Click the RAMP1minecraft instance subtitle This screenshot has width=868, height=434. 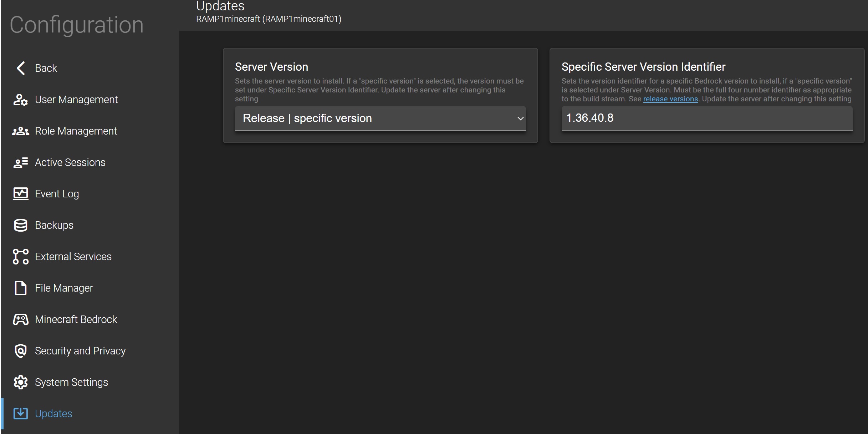tap(269, 19)
